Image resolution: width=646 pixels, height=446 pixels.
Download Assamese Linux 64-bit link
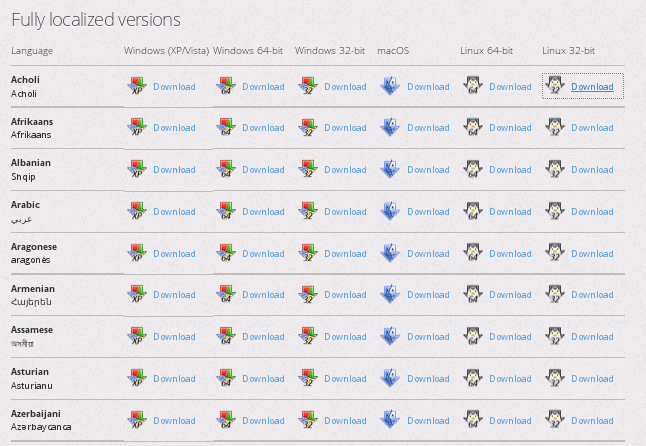pos(510,337)
